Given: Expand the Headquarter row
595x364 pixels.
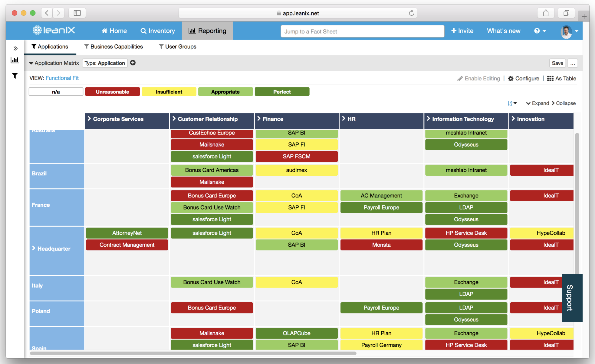Looking at the screenshot, I should tap(34, 249).
